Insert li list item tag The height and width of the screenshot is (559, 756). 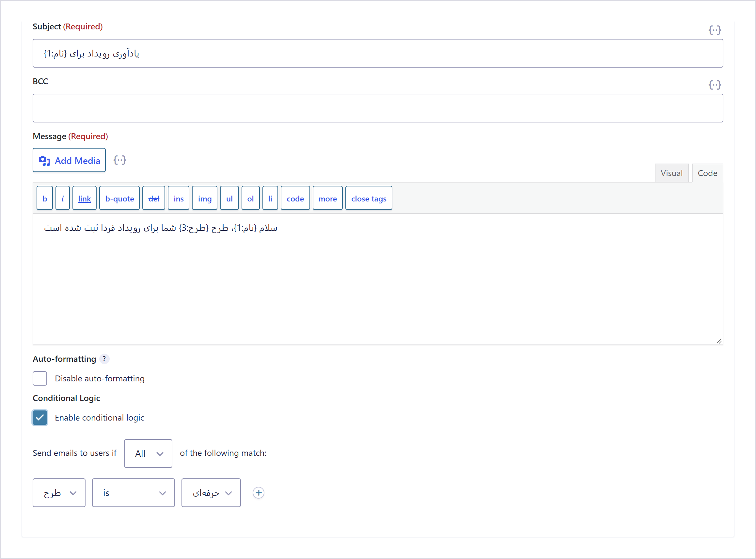pos(270,198)
